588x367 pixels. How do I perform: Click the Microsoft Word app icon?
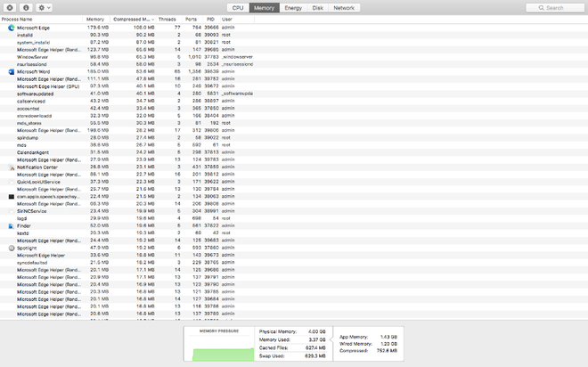pyautogui.click(x=12, y=71)
